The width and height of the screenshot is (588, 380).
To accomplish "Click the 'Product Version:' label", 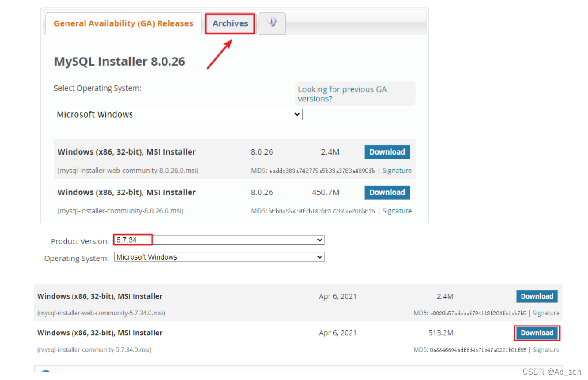I will pyautogui.click(x=80, y=241).
